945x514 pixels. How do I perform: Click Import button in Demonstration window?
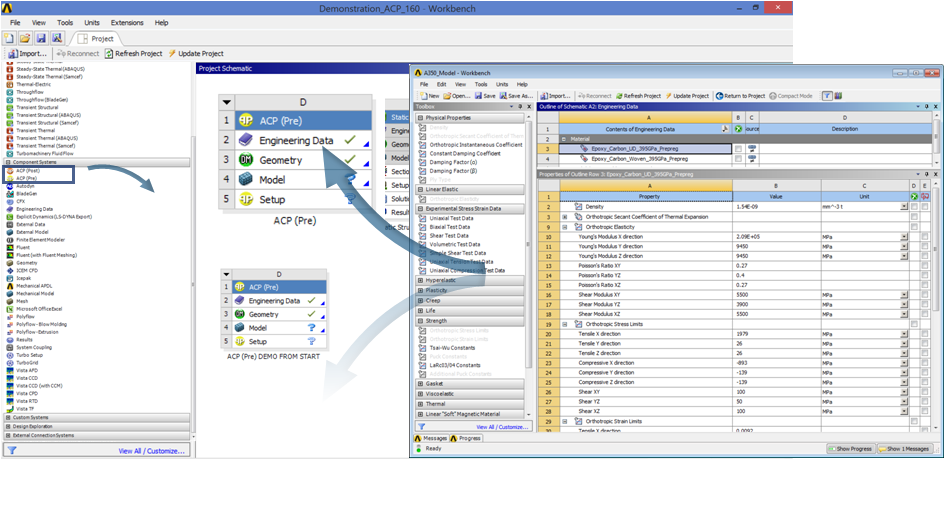(x=27, y=54)
